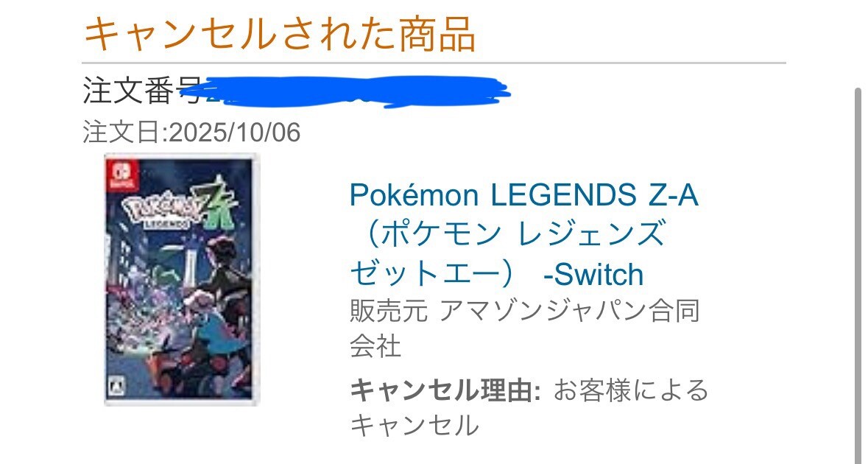The image size is (868, 464).
Task: Click the bold キャンセル理由: label
Action: 445,390
